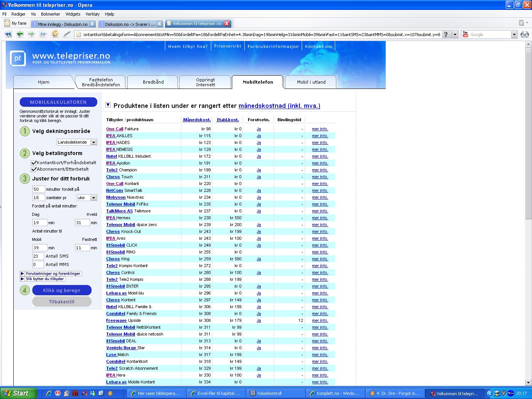Open 'mer info.' for One Call Faktura
Image resolution: width=532 pixels, height=399 pixels.
click(x=320, y=129)
